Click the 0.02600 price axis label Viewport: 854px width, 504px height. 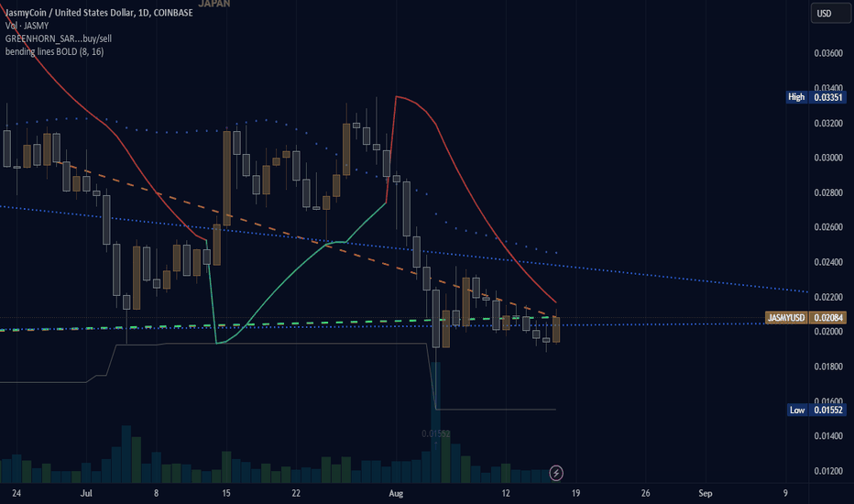[828, 227]
